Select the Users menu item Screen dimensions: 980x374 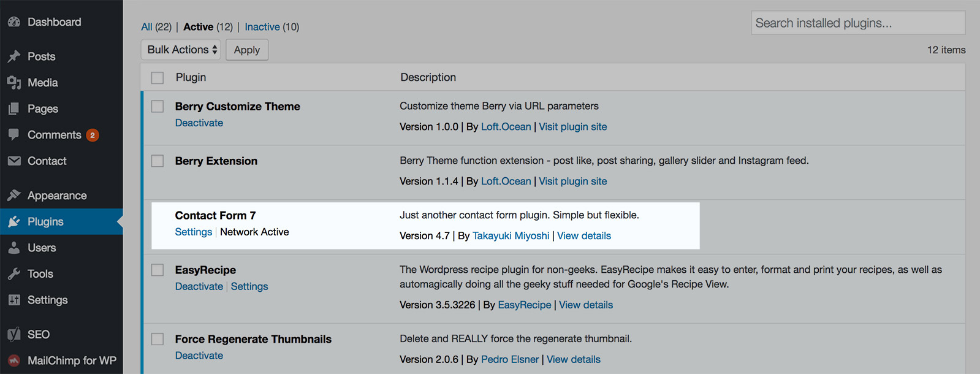(x=61, y=248)
